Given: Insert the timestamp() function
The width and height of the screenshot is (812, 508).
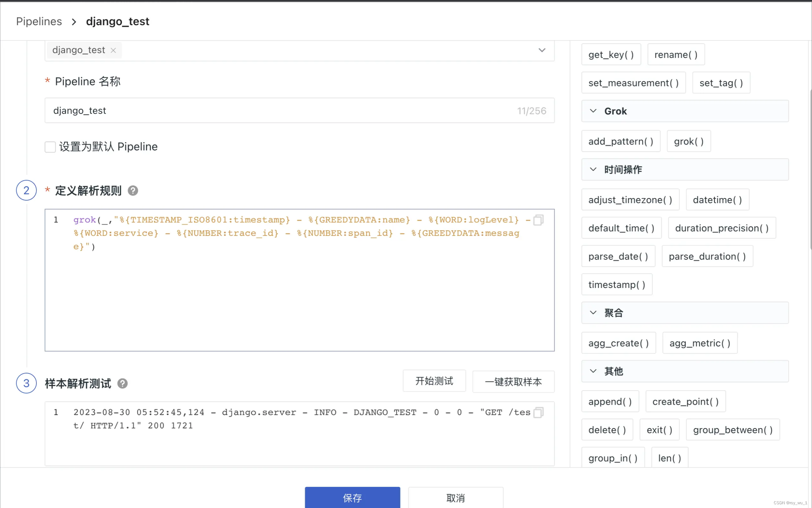Looking at the screenshot, I should (x=616, y=284).
